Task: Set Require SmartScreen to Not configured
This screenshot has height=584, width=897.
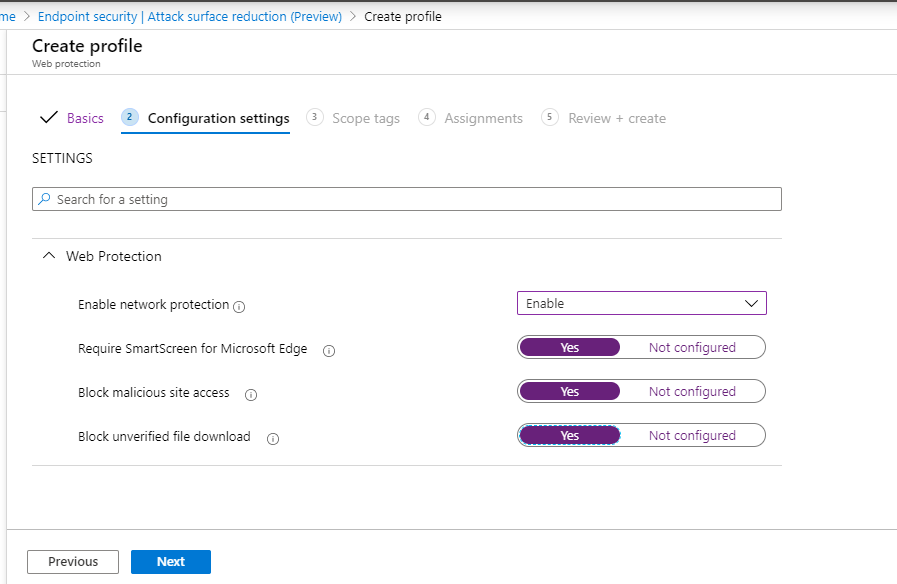Action: (x=692, y=348)
